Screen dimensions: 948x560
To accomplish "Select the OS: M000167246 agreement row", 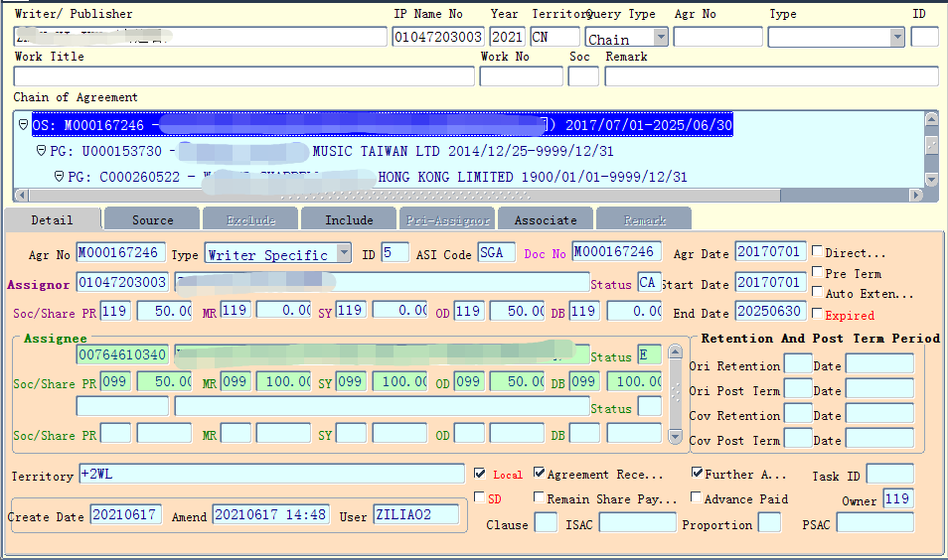I will point(383,124).
